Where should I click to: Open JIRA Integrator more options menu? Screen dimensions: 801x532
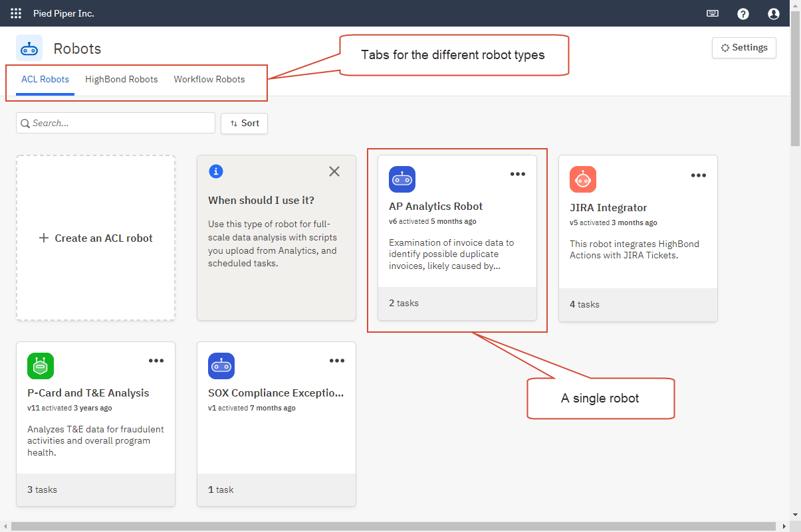coord(699,175)
